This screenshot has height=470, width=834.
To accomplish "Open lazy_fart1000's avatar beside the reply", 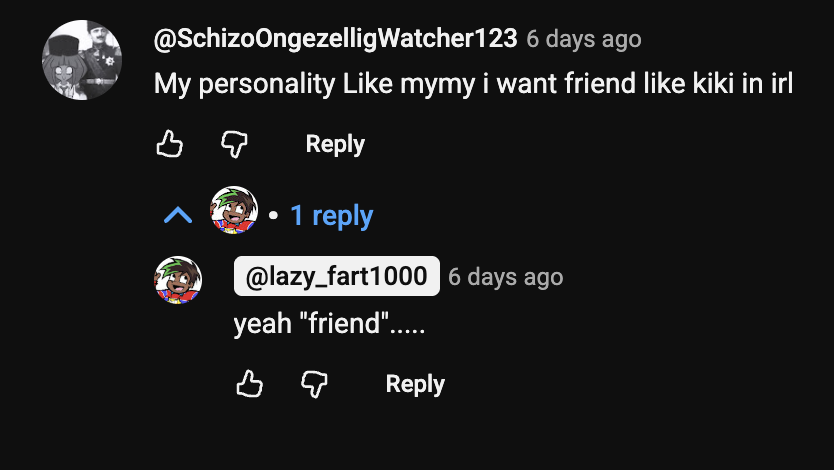I will coord(178,279).
